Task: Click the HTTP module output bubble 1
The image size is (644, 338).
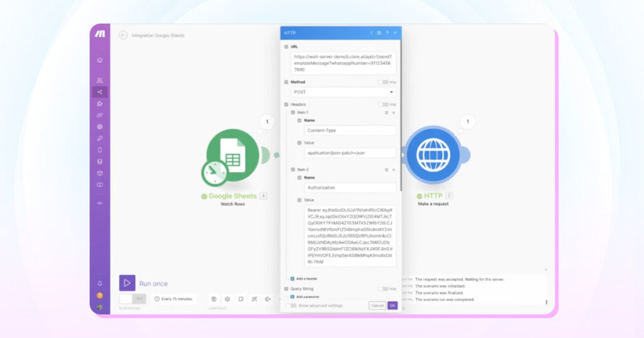Action: [467, 121]
